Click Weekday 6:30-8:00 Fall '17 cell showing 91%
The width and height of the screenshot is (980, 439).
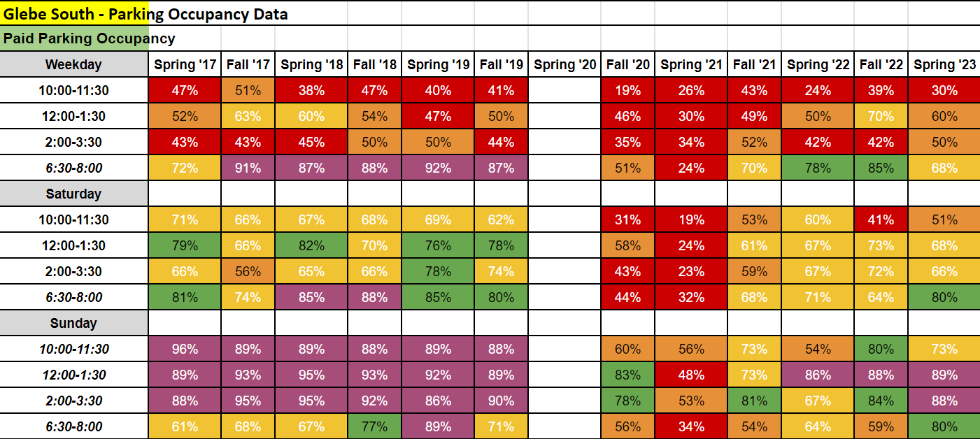[248, 168]
